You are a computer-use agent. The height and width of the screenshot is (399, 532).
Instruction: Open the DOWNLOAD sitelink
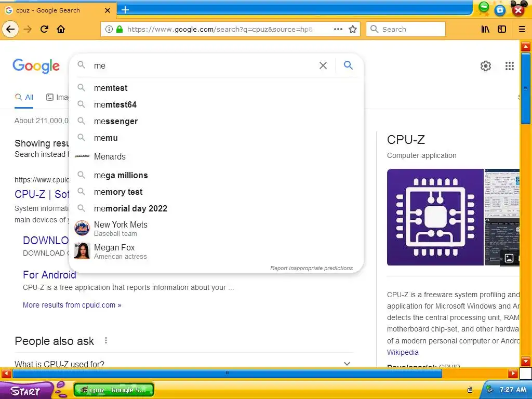[46, 240]
